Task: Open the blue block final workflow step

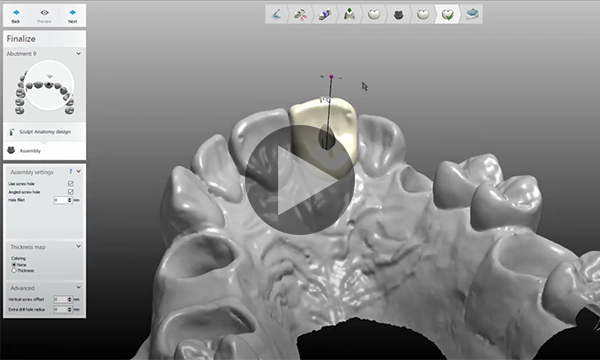Action: click(x=472, y=15)
